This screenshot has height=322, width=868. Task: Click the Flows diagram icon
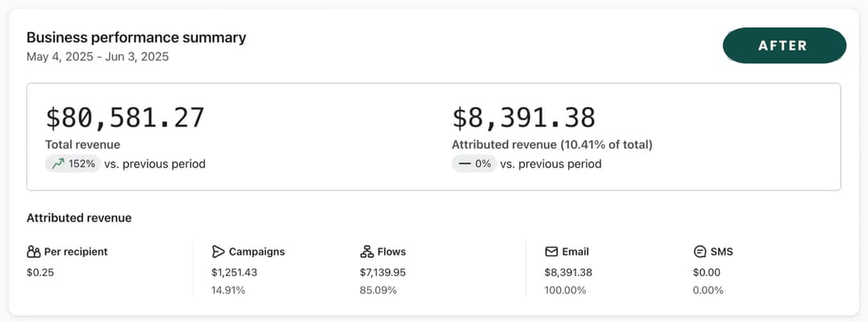[366, 251]
